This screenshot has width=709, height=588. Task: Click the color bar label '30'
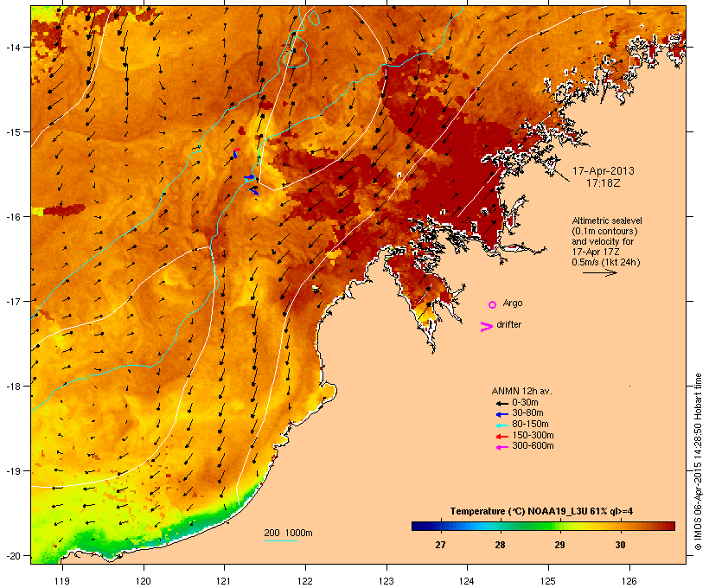(621, 545)
